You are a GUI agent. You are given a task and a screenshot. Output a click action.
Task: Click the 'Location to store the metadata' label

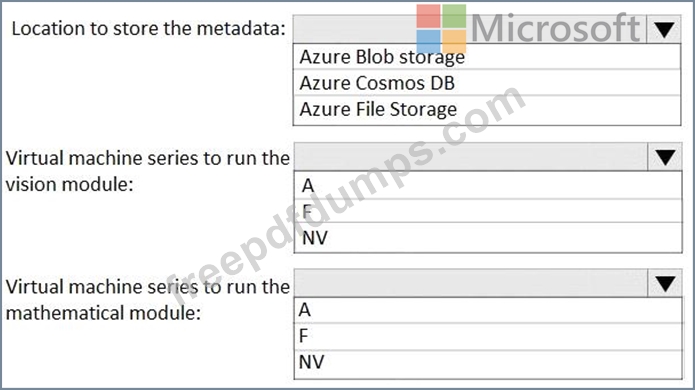coord(148,29)
